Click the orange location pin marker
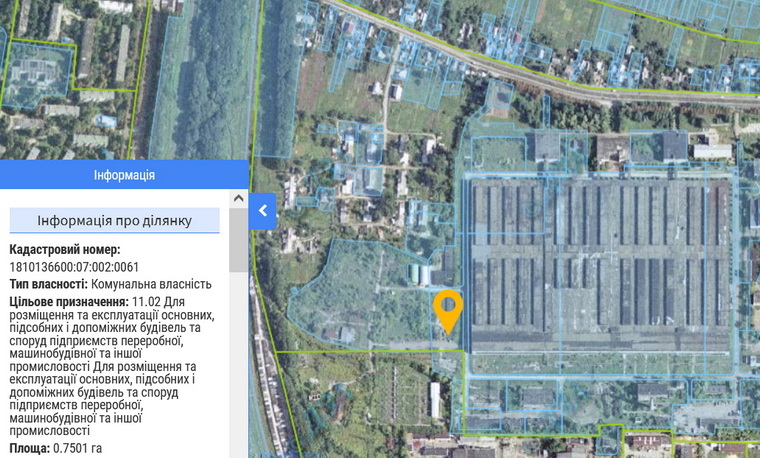The image size is (760, 458). (449, 309)
